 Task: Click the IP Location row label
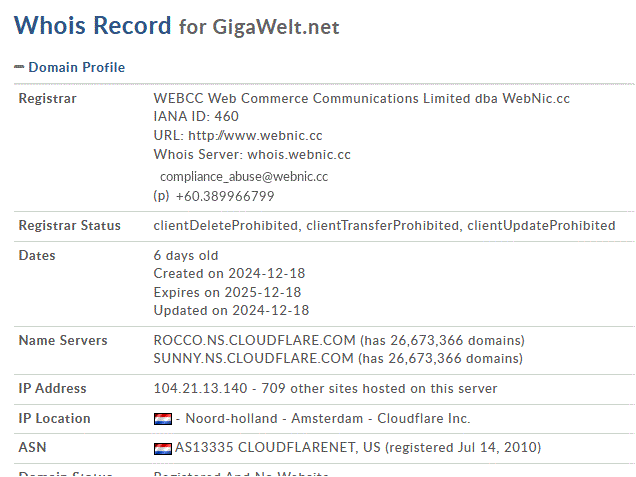[54, 419]
